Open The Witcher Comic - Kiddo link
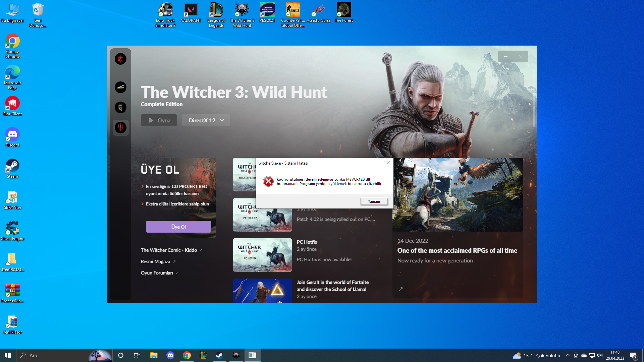Image resolution: width=644 pixels, height=362 pixels. point(169,250)
